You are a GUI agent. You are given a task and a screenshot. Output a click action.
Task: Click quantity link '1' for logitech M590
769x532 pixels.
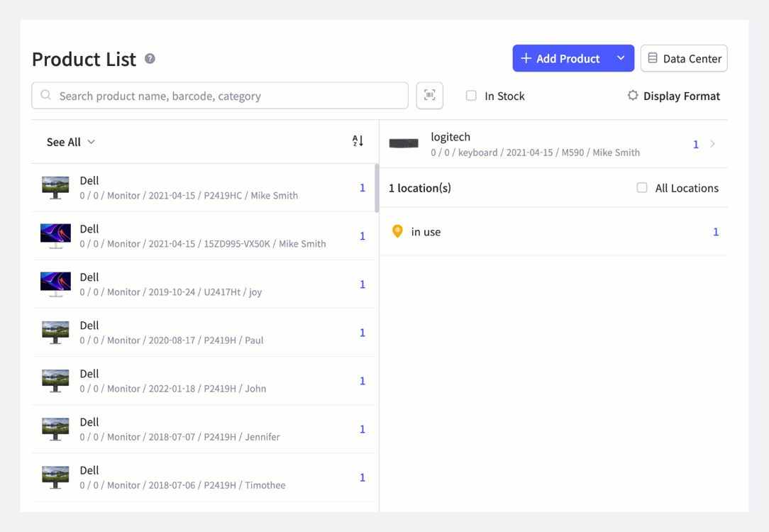tap(695, 144)
